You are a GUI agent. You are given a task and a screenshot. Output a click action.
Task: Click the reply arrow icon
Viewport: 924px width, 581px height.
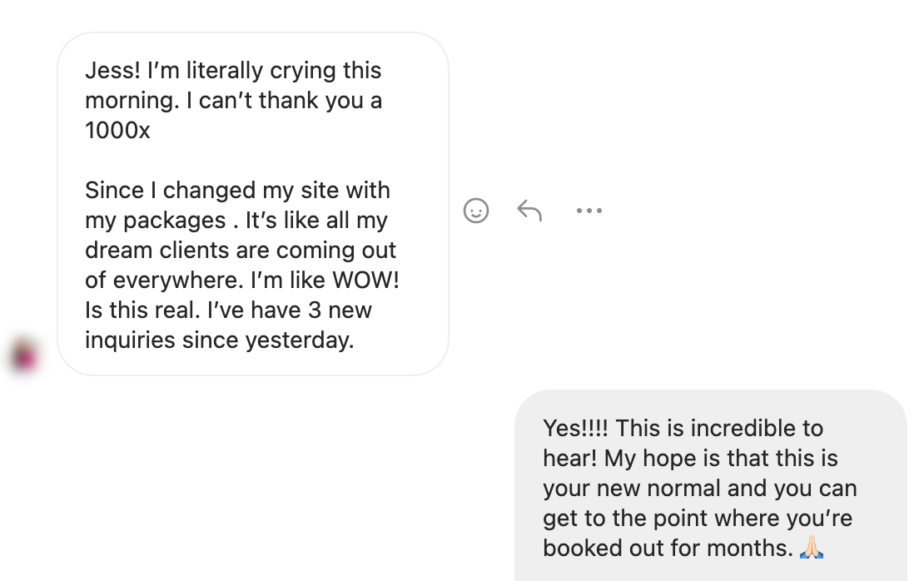click(x=529, y=211)
